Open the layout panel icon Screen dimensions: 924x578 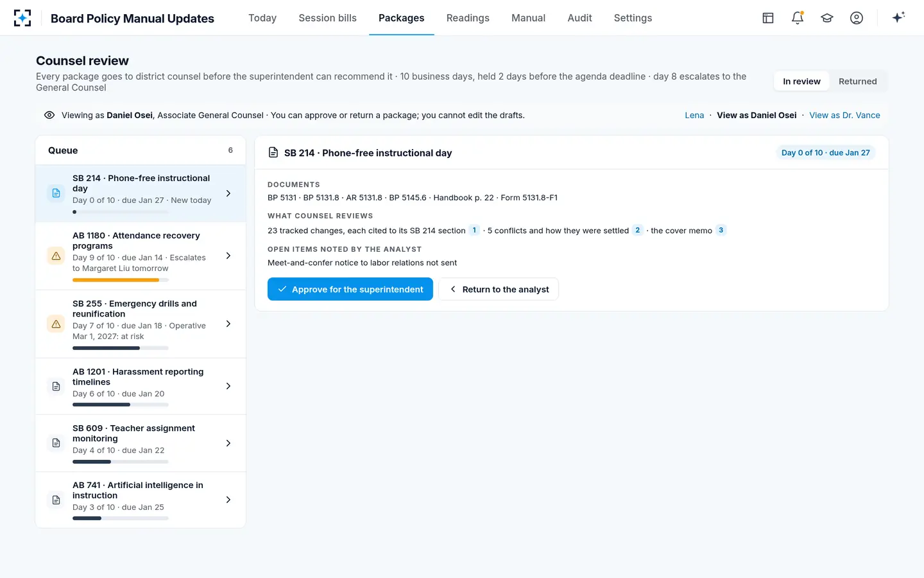coord(768,18)
